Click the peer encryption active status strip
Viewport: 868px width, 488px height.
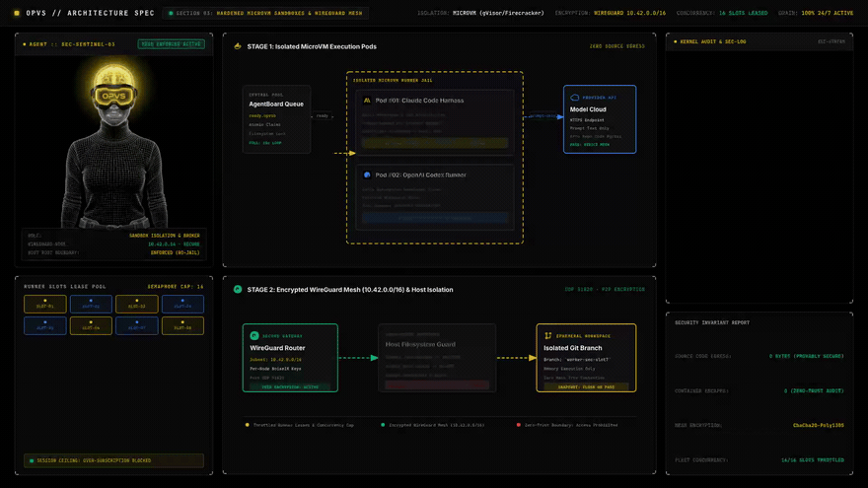pos(290,386)
